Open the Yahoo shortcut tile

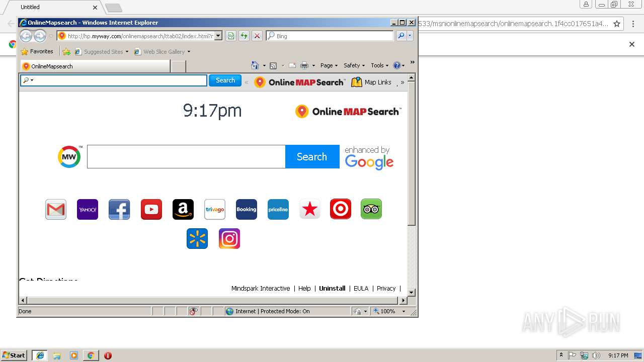coord(88,209)
